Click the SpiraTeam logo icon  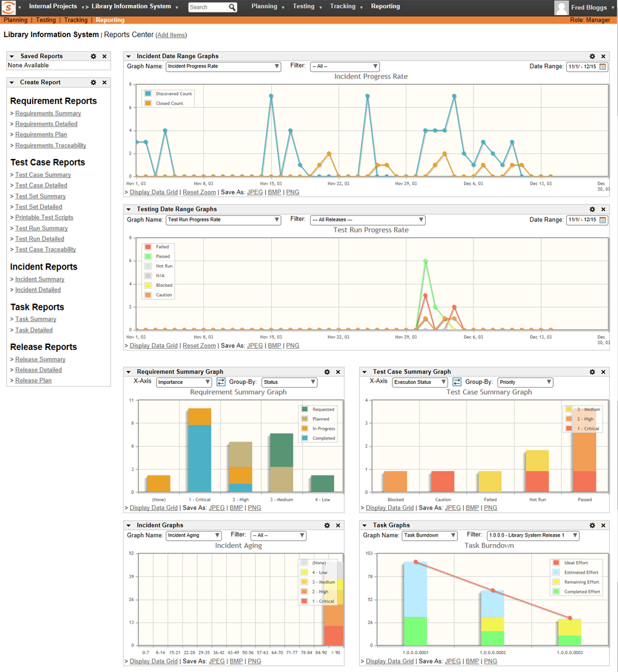[x=9, y=7]
